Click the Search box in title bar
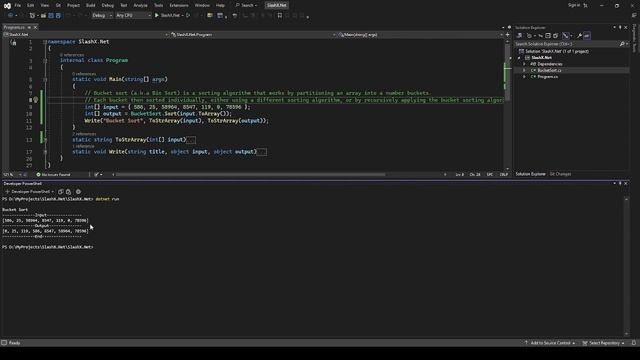The width and height of the screenshot is (640, 360). point(247,5)
